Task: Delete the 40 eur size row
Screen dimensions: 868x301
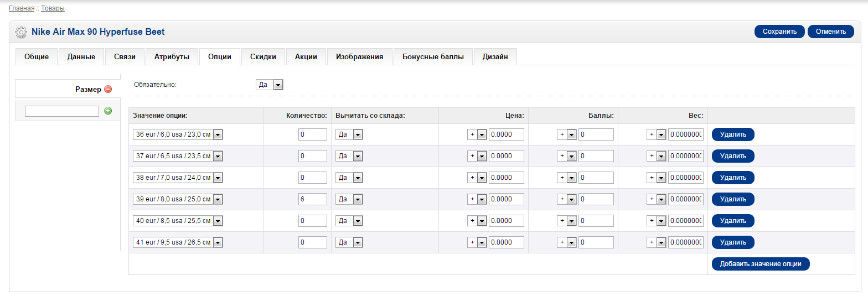Action: click(x=733, y=221)
